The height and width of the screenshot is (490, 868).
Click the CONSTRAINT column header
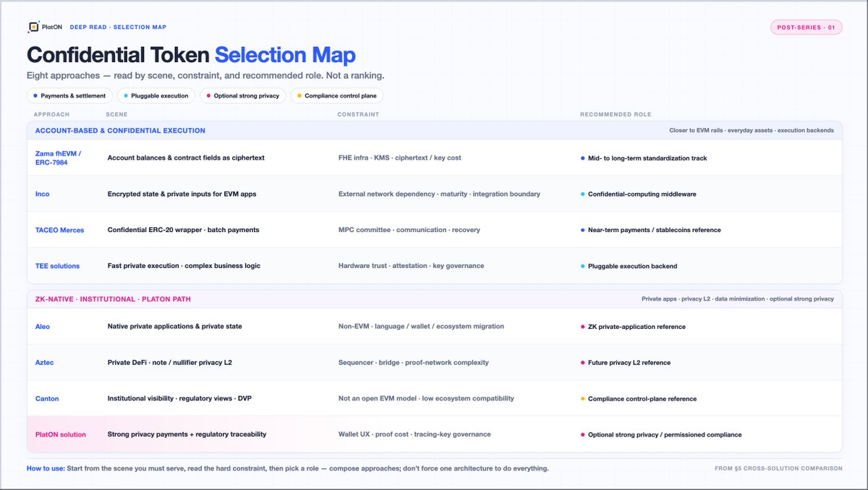tap(358, 114)
